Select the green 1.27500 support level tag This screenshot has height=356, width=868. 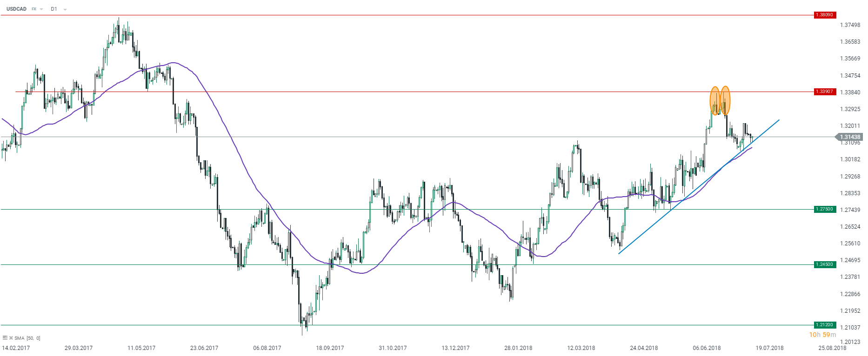pyautogui.click(x=824, y=209)
